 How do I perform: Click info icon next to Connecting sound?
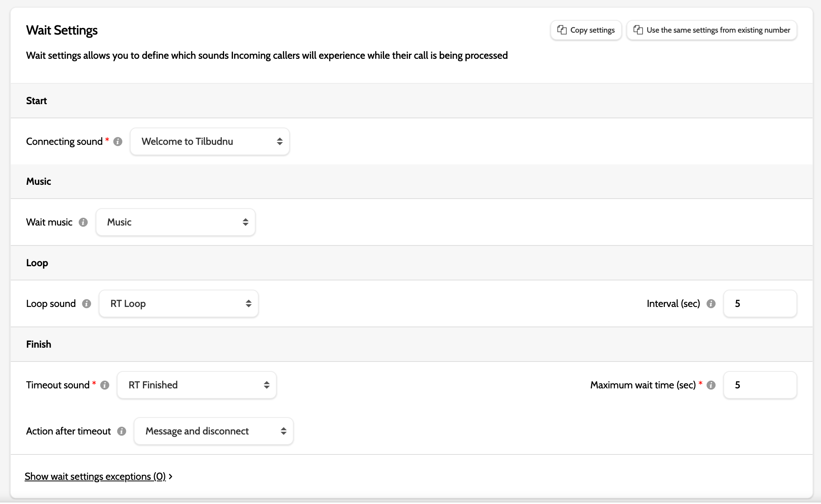click(x=118, y=142)
